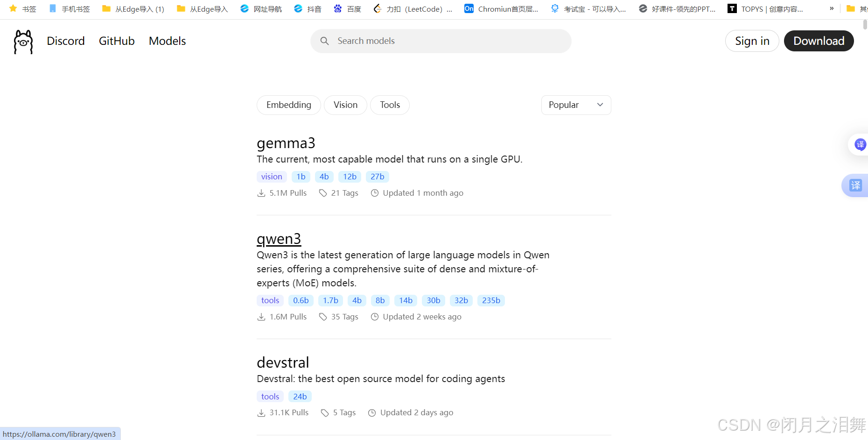Click 'Updated 2 days ago' text
868x440 pixels.
[x=417, y=412]
